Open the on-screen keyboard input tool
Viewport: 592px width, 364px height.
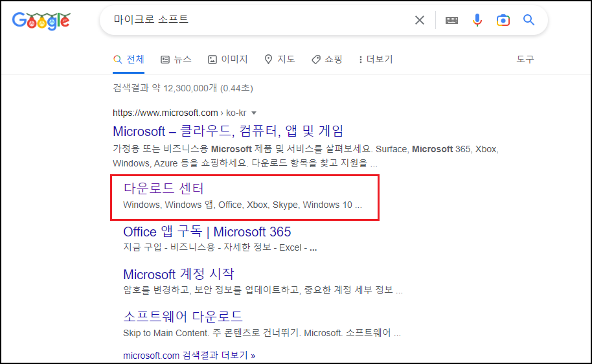pos(451,20)
